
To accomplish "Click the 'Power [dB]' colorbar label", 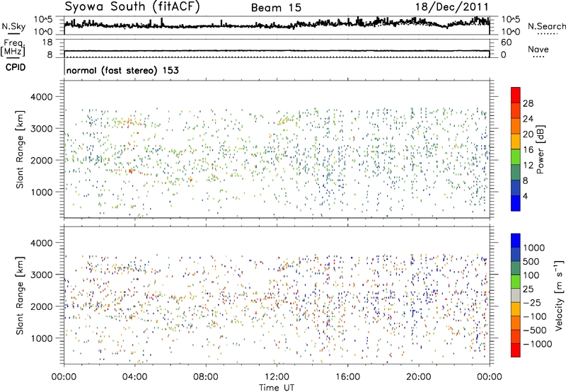I will (540, 149).
